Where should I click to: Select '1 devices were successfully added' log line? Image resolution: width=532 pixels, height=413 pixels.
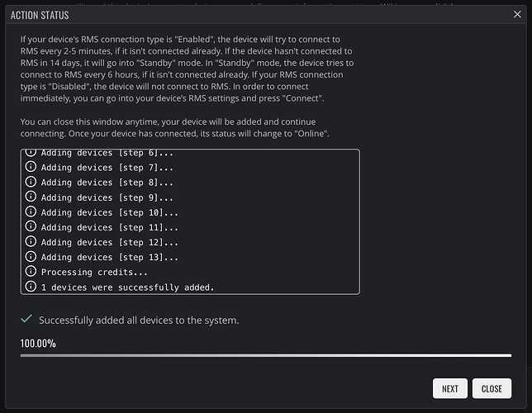pyautogui.click(x=127, y=287)
